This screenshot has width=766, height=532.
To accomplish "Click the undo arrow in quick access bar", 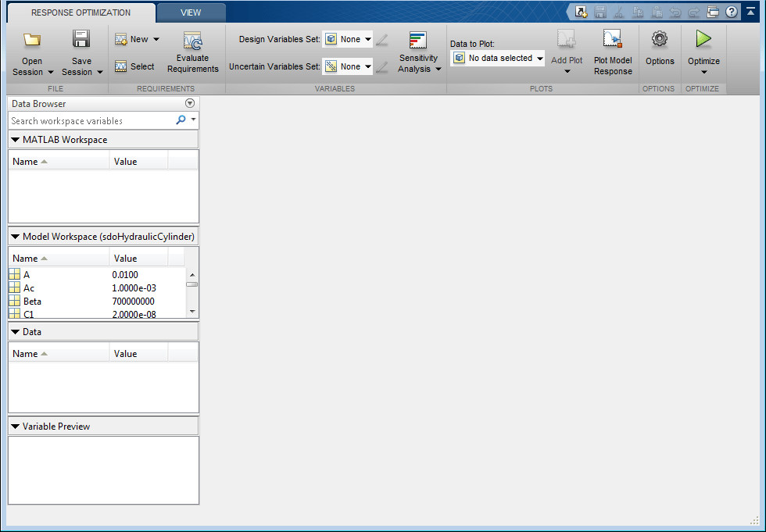I will click(x=675, y=12).
